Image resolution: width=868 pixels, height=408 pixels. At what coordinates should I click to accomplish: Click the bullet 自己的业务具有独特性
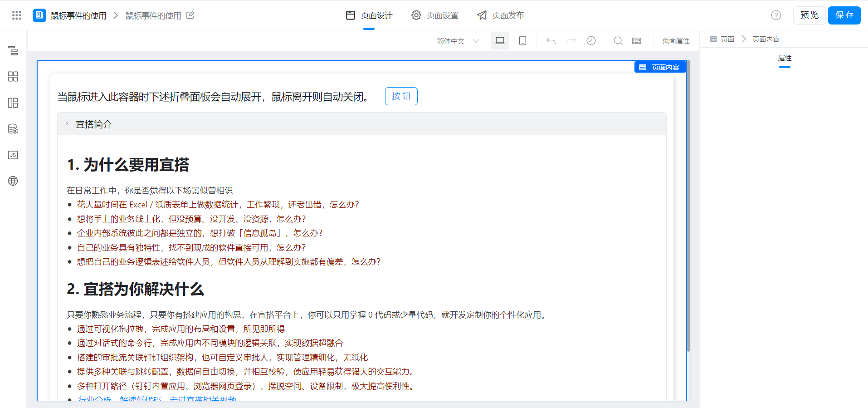pyautogui.click(x=191, y=248)
